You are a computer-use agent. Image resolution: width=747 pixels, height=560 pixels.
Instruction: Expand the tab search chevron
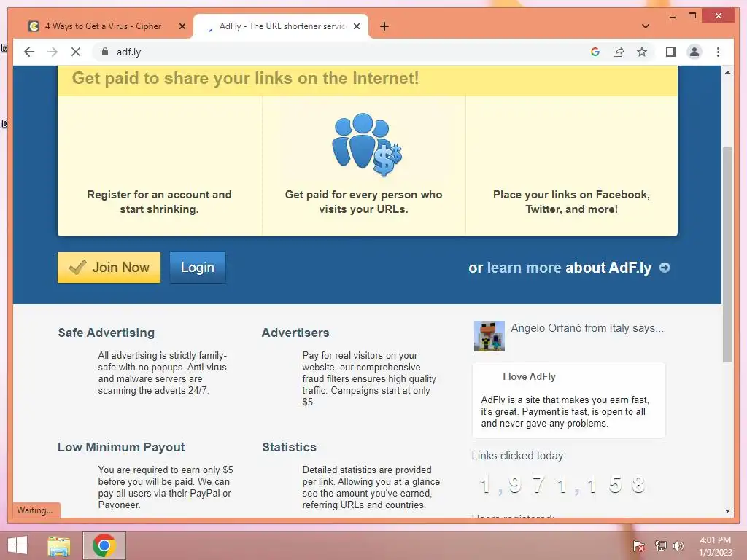(645, 26)
